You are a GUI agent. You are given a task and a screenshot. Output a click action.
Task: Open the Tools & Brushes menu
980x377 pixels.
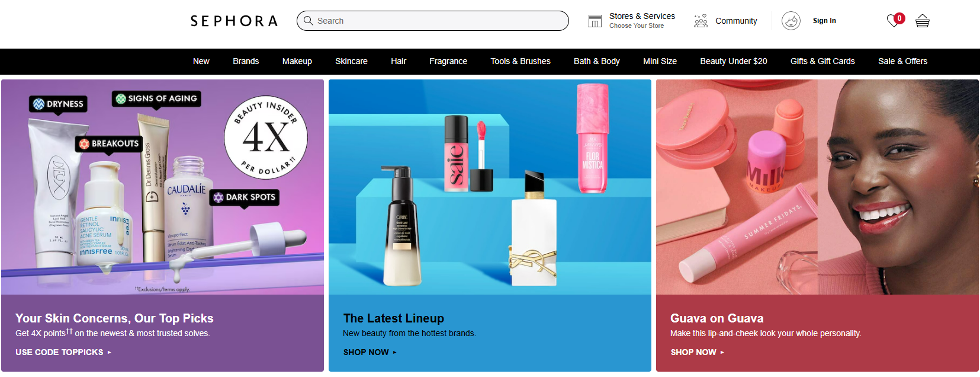520,61
